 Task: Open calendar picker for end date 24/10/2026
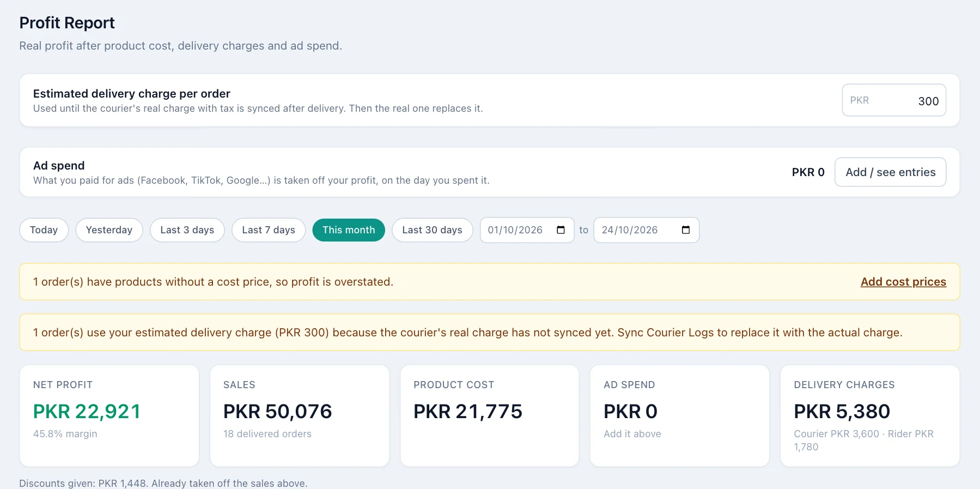686,230
